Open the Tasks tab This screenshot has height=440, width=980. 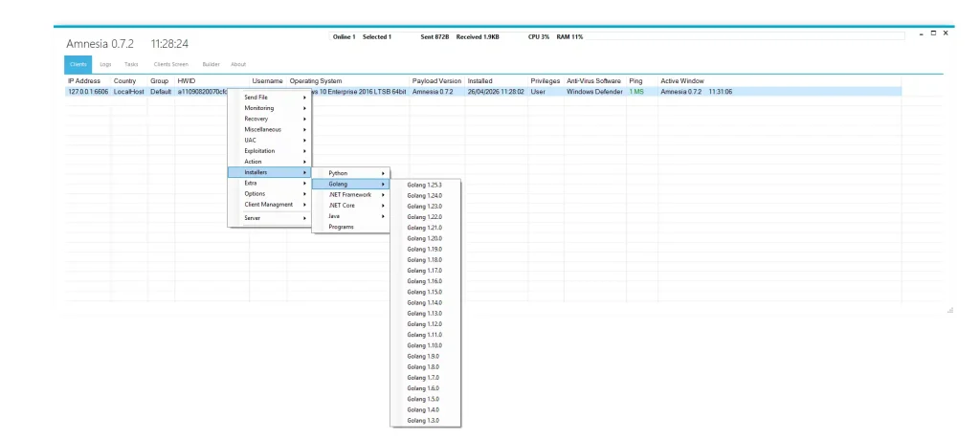point(131,64)
